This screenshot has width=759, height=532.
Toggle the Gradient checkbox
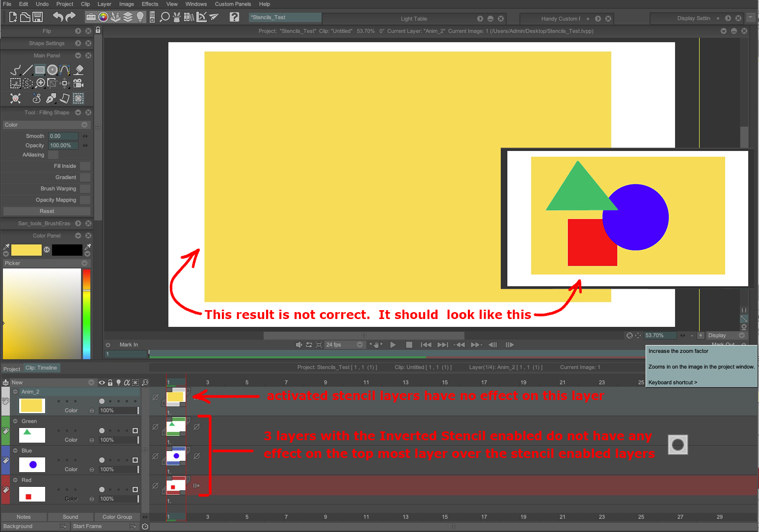click(x=85, y=178)
